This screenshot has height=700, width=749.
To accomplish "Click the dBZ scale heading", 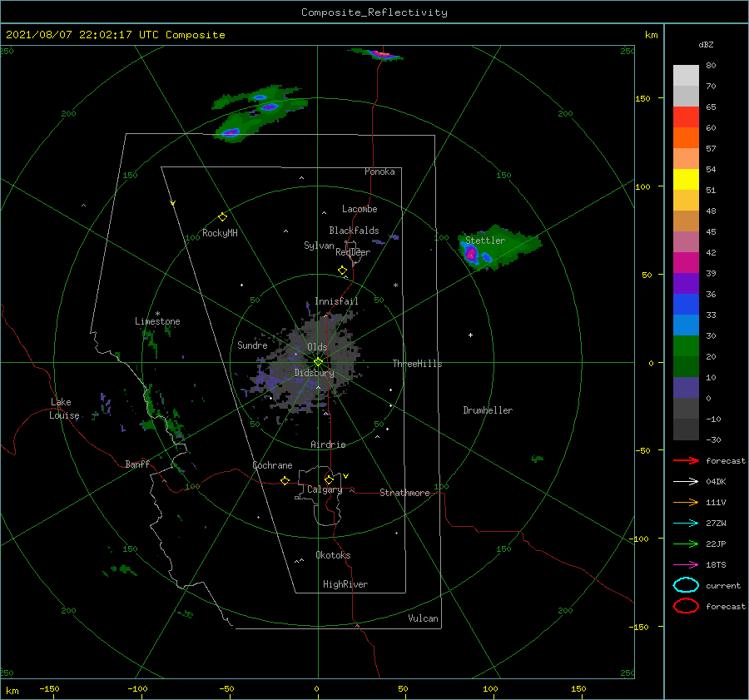I will click(706, 44).
